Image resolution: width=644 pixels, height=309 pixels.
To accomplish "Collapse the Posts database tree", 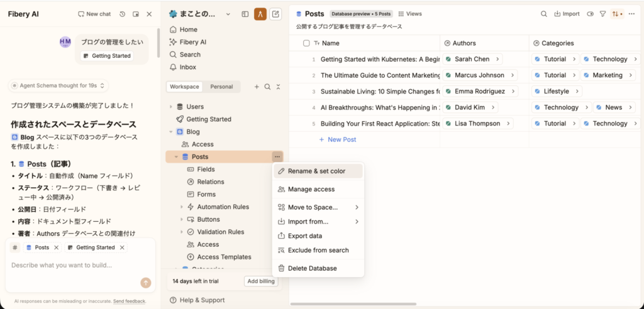I will coord(176,157).
